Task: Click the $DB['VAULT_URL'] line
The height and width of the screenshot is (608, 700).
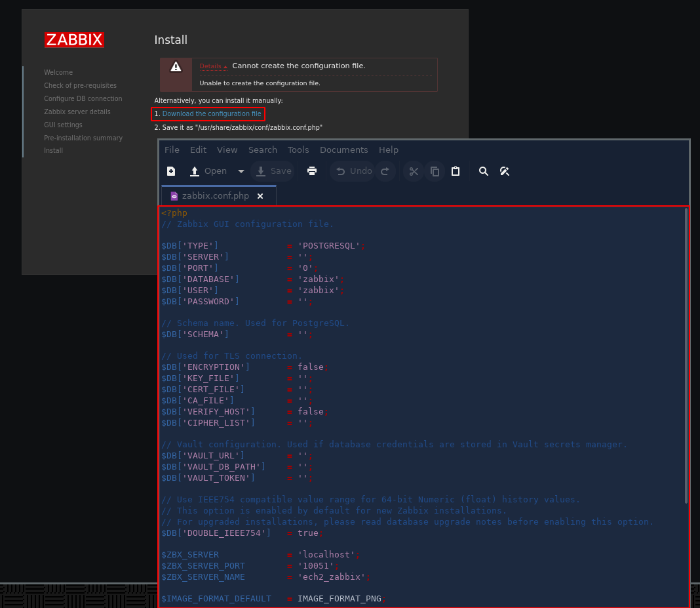Action: click(237, 456)
